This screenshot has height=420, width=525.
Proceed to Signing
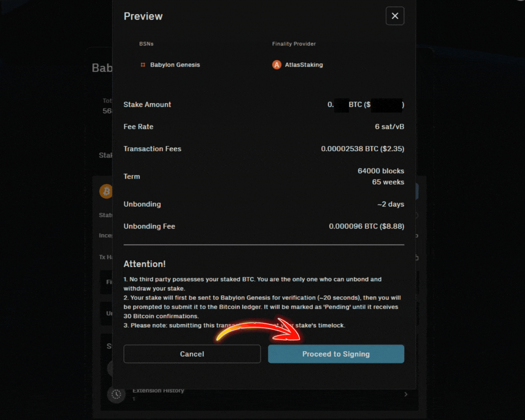pyautogui.click(x=336, y=354)
